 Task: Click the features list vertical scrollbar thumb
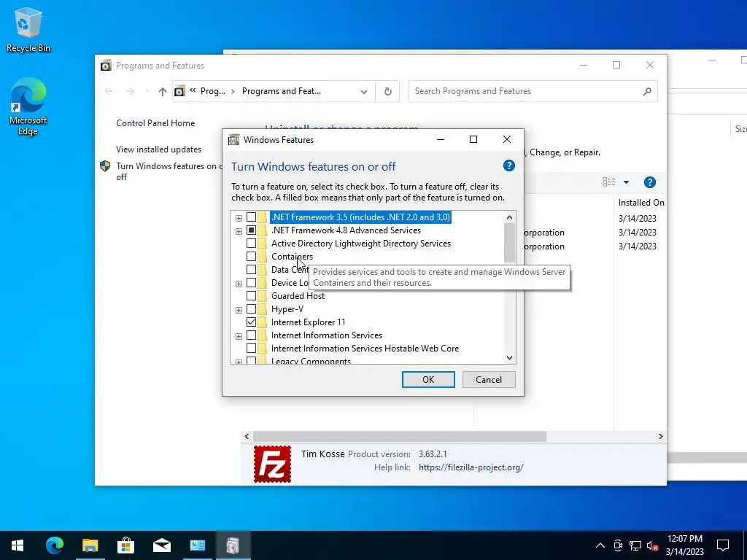click(x=509, y=243)
